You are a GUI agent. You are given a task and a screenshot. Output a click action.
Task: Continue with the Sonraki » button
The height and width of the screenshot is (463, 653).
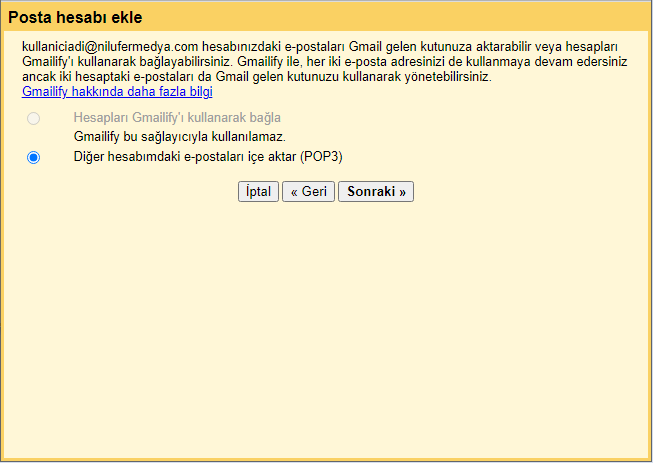(x=376, y=192)
